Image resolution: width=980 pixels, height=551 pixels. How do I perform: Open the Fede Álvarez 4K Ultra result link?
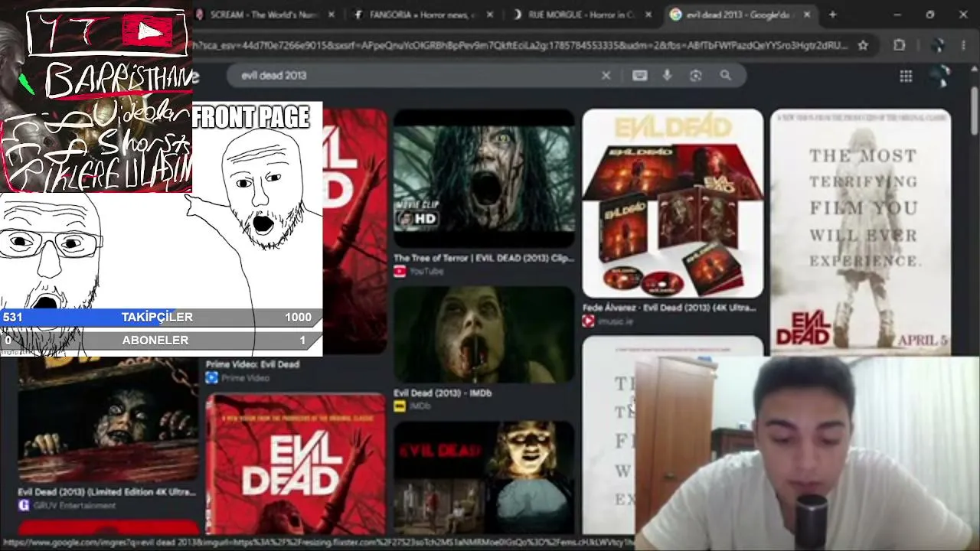pyautogui.click(x=669, y=308)
